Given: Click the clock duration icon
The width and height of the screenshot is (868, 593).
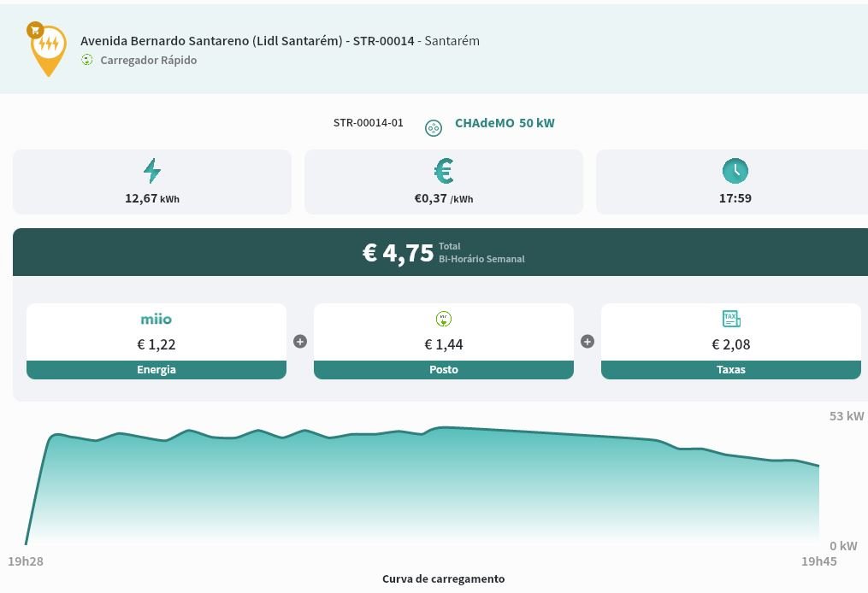Looking at the screenshot, I should point(735,171).
